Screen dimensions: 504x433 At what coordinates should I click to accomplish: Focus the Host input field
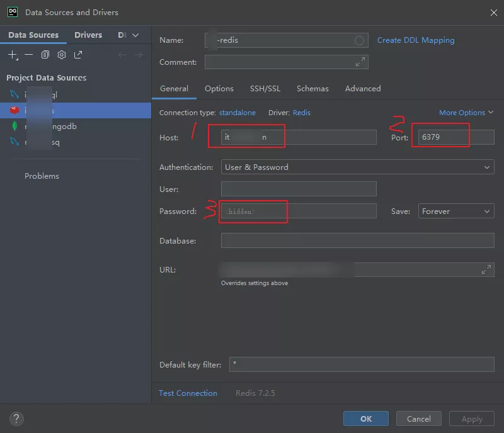[x=299, y=137]
